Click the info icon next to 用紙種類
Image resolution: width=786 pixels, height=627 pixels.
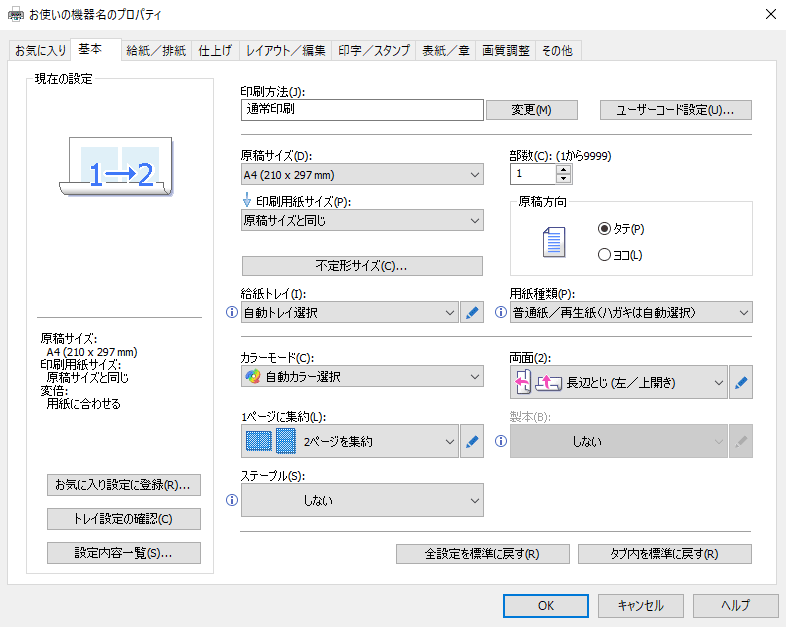click(x=501, y=312)
